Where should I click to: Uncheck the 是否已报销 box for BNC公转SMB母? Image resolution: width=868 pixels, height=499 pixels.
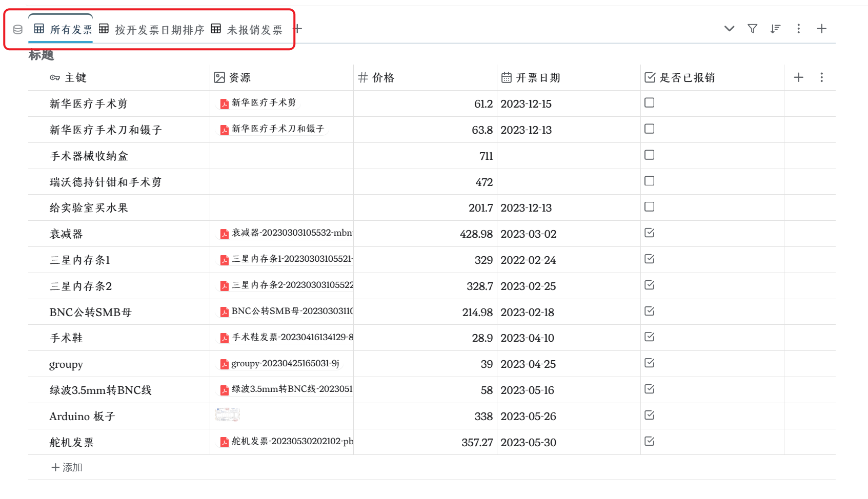(x=650, y=311)
